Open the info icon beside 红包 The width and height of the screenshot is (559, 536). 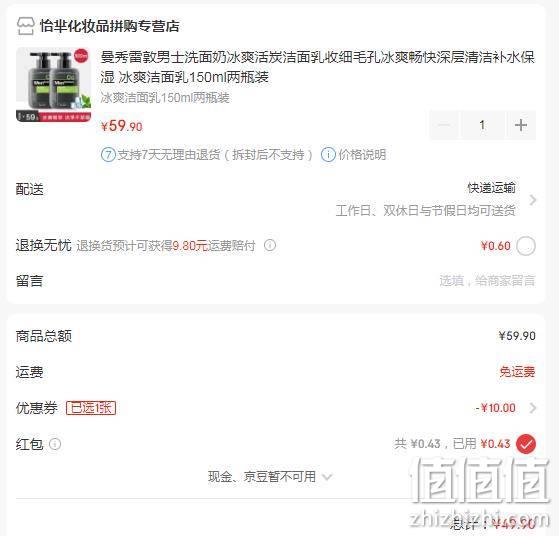(x=55, y=444)
